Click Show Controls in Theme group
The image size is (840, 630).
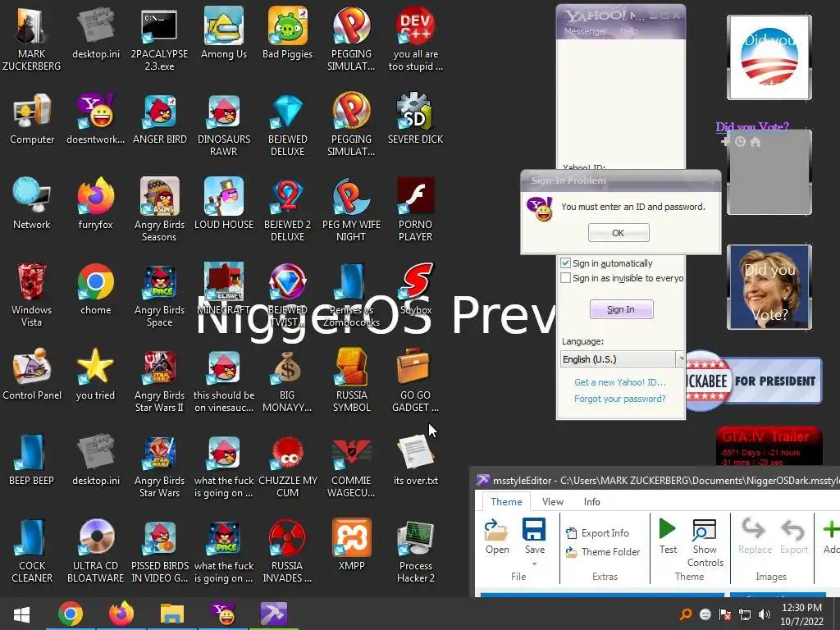(x=705, y=543)
